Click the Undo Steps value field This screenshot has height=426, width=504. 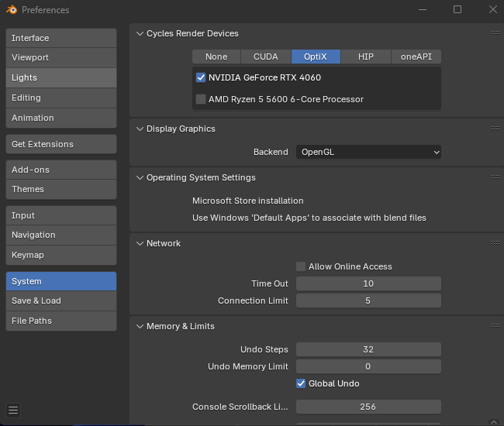click(368, 349)
